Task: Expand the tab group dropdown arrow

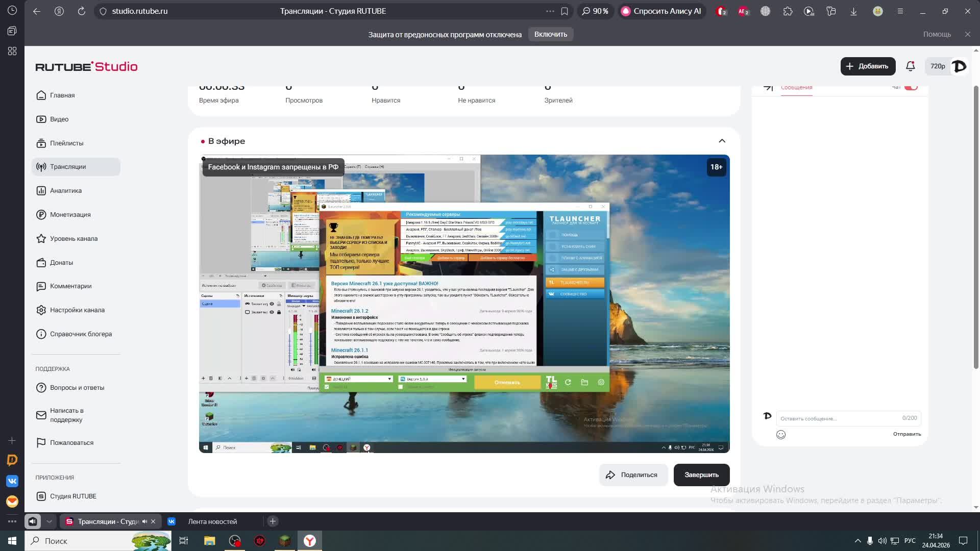Action: click(x=49, y=521)
